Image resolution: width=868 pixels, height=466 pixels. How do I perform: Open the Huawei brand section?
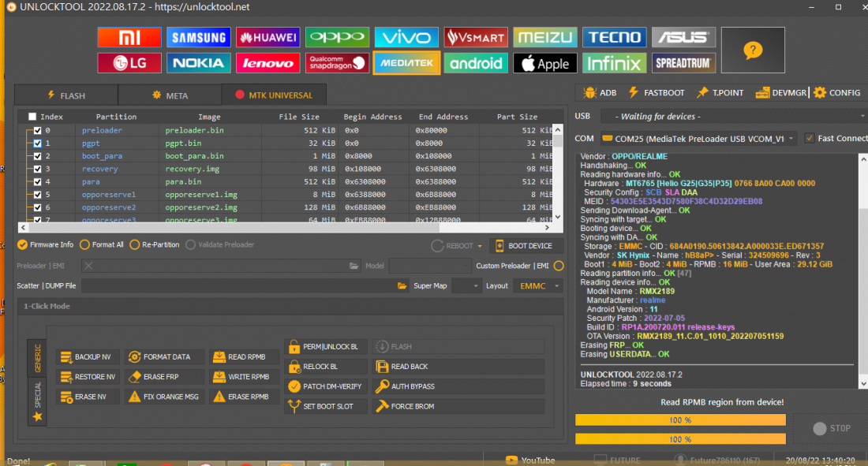tap(268, 37)
